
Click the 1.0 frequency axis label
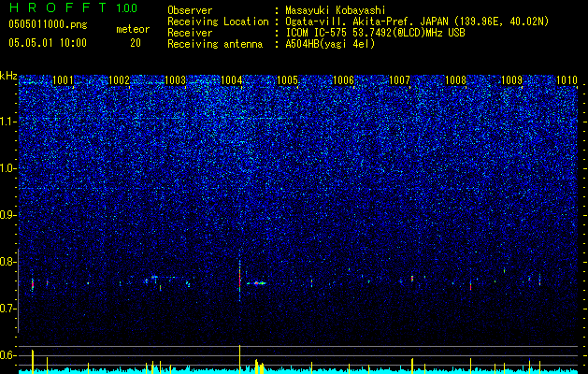point(7,168)
